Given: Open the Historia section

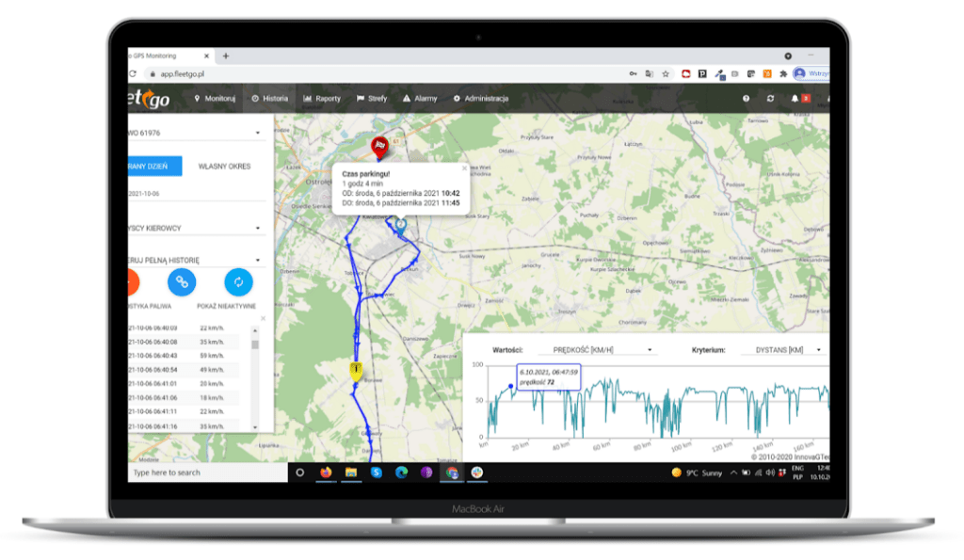Looking at the screenshot, I should click(269, 99).
